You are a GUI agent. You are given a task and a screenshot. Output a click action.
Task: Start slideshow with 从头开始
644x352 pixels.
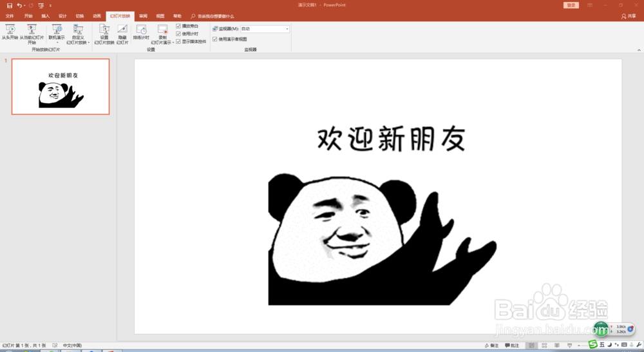click(10, 32)
